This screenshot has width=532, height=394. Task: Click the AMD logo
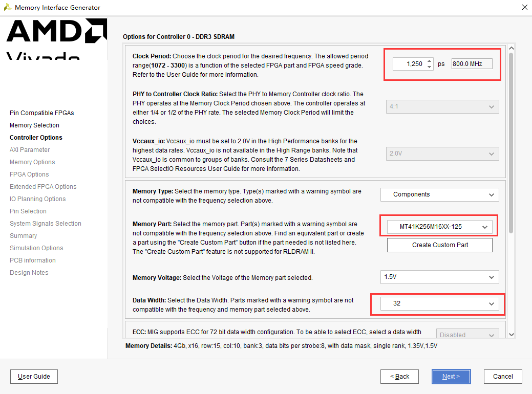click(x=57, y=31)
